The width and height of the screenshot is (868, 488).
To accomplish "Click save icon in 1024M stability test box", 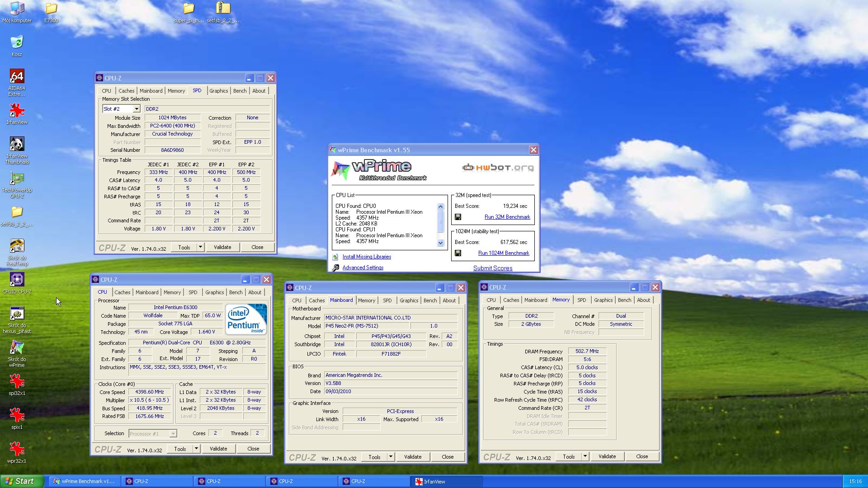I will click(458, 253).
